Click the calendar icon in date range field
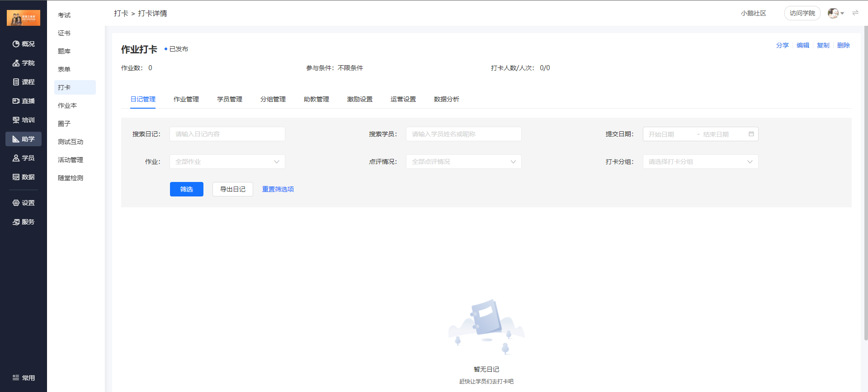This screenshot has height=392, width=868. (751, 134)
